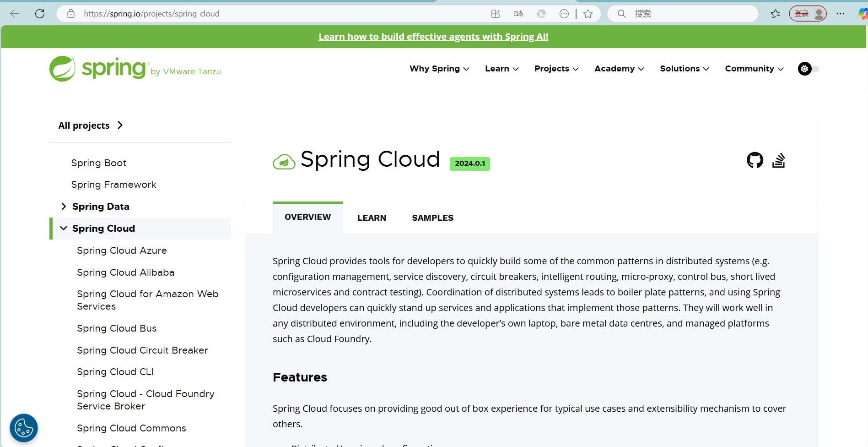Screen dimensions: 868x447
Task: Open browser settings ellipsis menu
Action: (841, 14)
